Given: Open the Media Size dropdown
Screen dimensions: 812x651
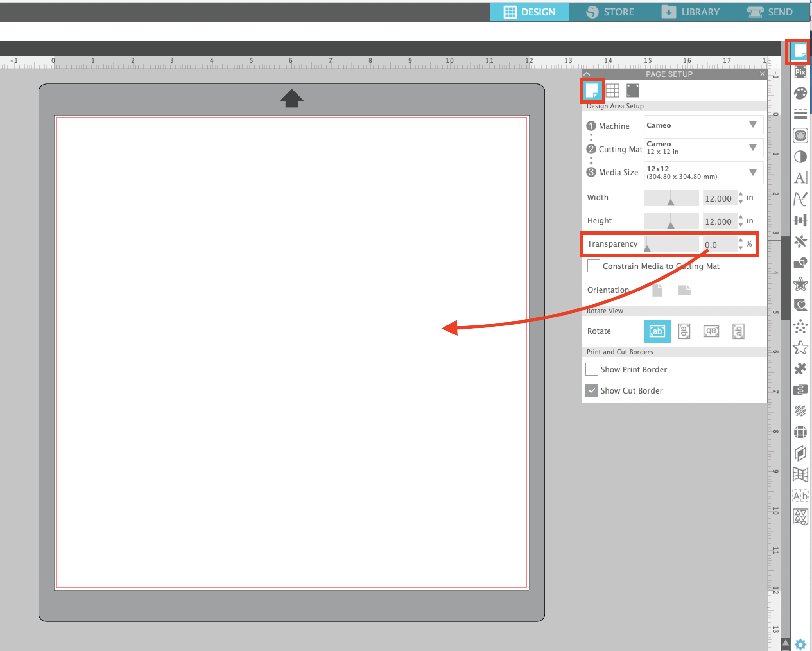Looking at the screenshot, I should click(x=703, y=173).
